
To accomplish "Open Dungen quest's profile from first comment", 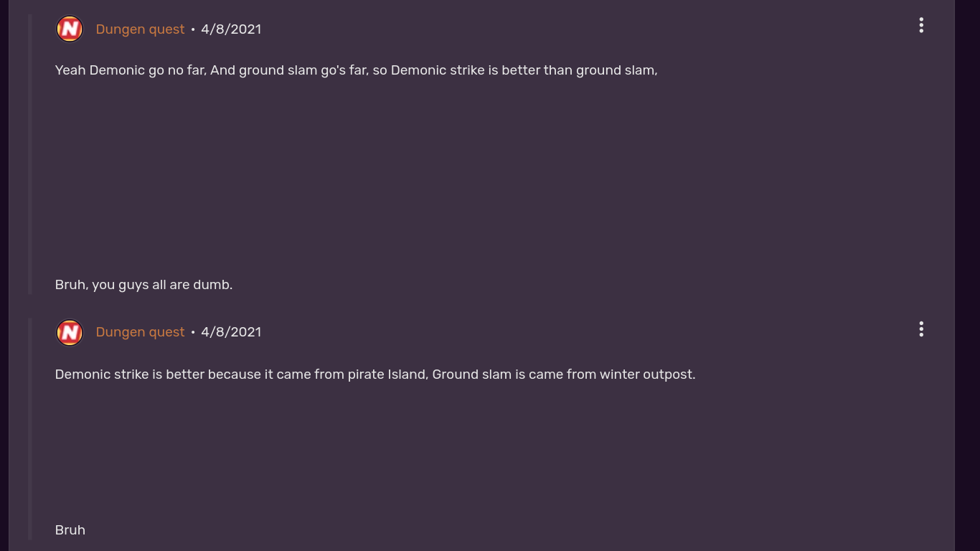I will [x=140, y=29].
